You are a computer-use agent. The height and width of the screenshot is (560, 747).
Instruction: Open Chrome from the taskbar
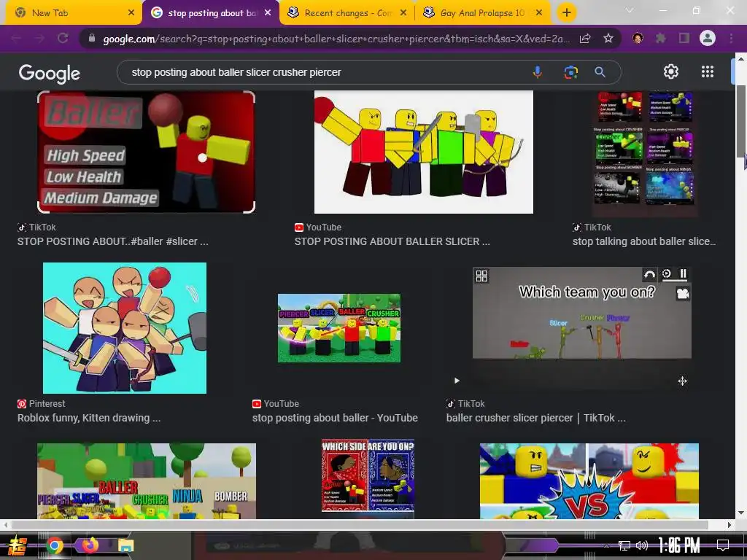(x=55, y=545)
